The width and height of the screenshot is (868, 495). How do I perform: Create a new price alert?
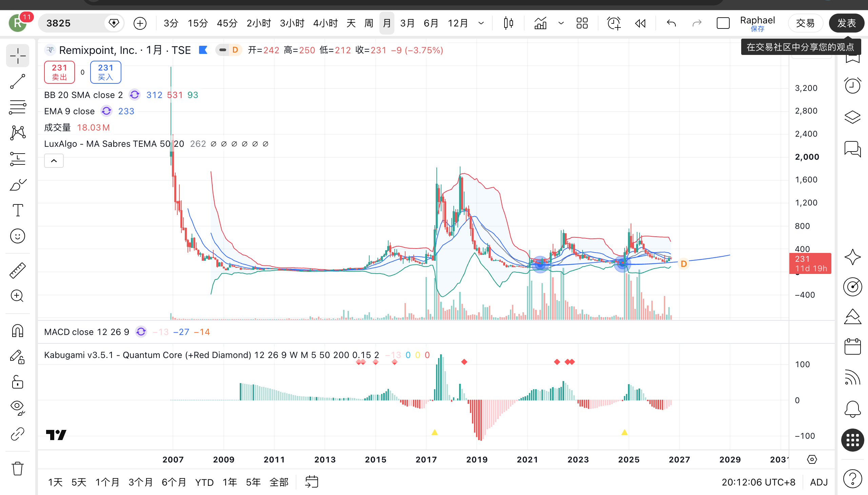click(614, 23)
